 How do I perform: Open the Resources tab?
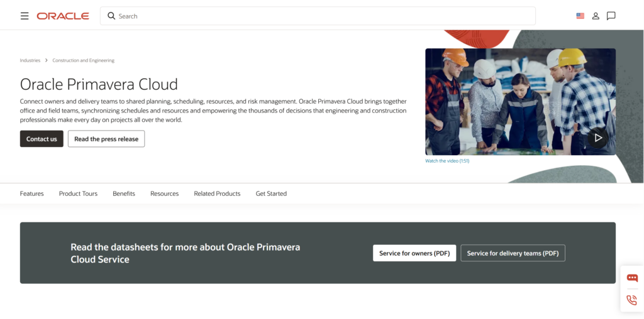click(x=164, y=193)
